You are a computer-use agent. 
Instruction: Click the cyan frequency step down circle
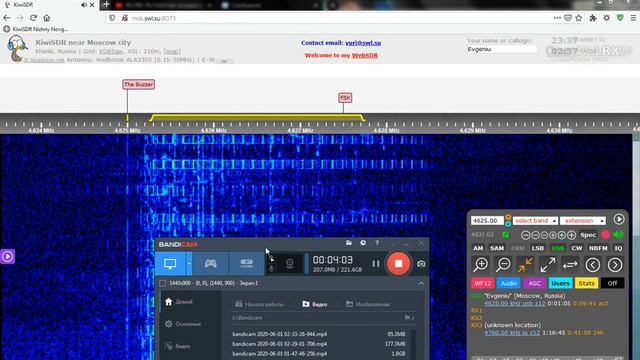click(x=508, y=224)
